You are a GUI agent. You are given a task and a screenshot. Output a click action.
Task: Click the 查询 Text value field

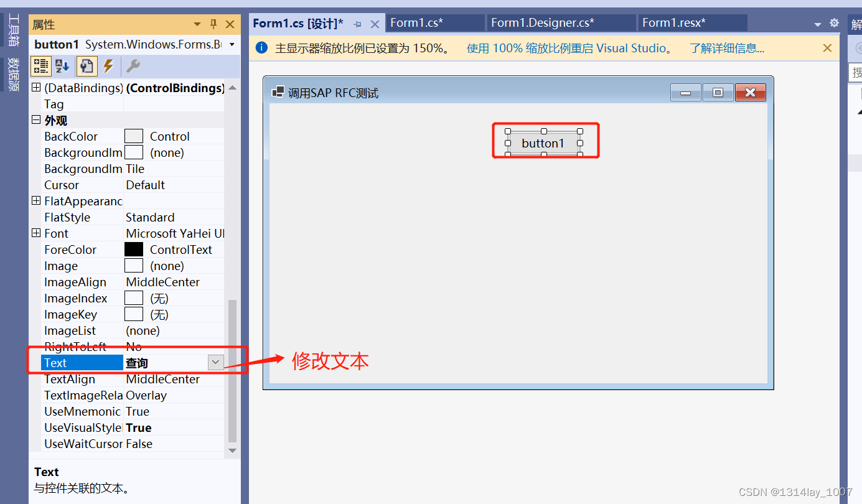[x=165, y=363]
